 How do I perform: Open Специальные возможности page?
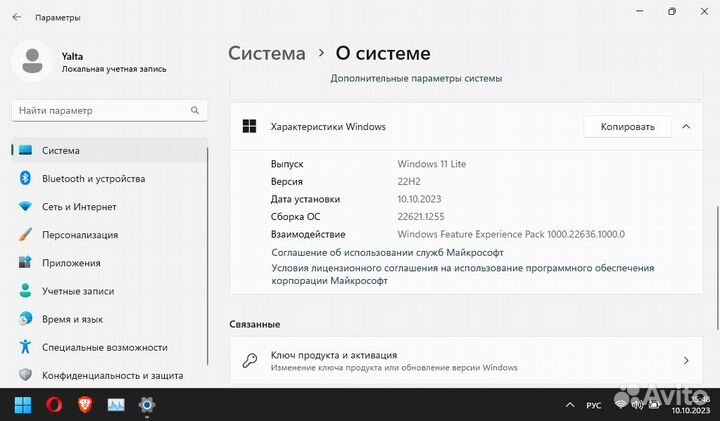(103, 347)
